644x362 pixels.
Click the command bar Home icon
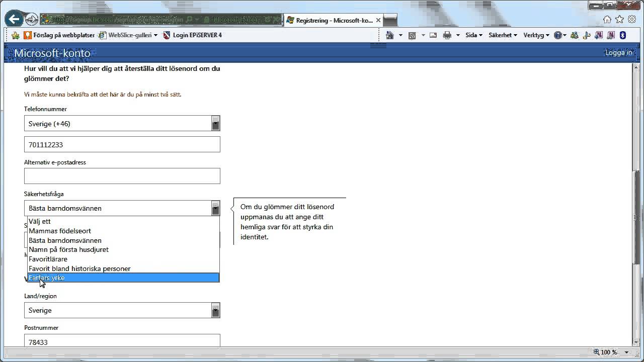tap(389, 35)
